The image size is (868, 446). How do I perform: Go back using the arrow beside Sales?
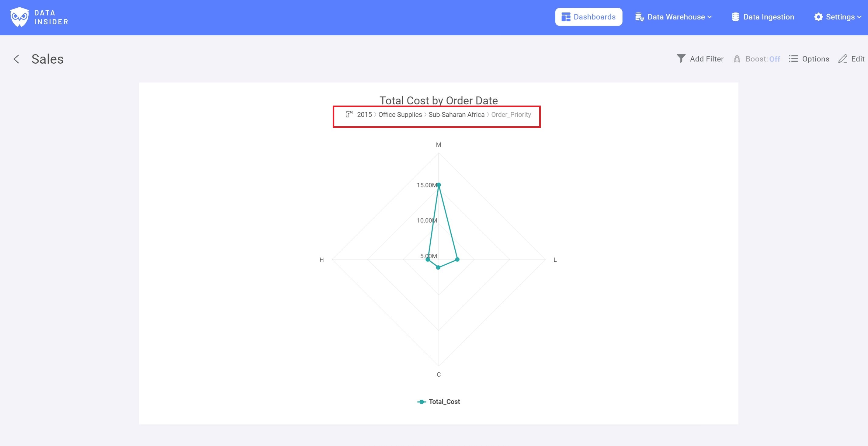point(16,59)
